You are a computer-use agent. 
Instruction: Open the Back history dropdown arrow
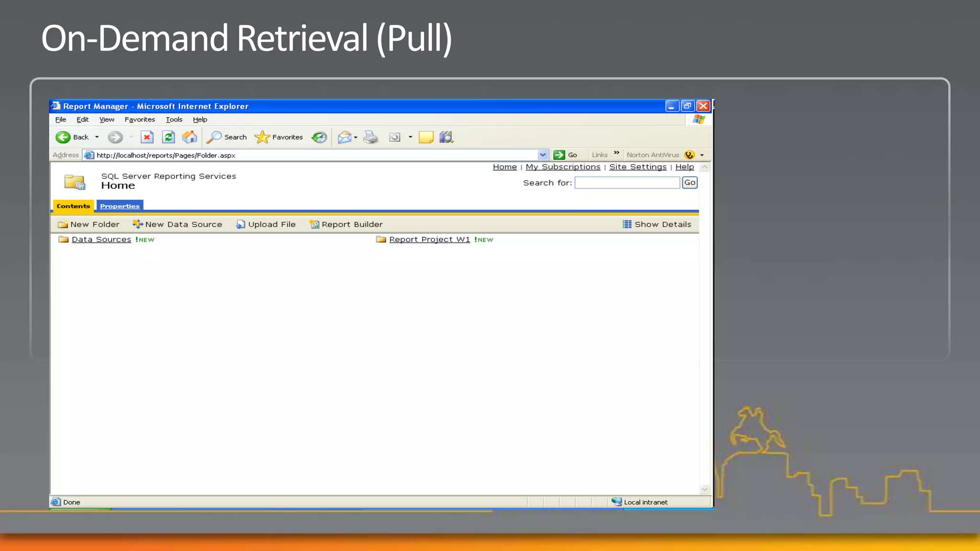click(97, 137)
